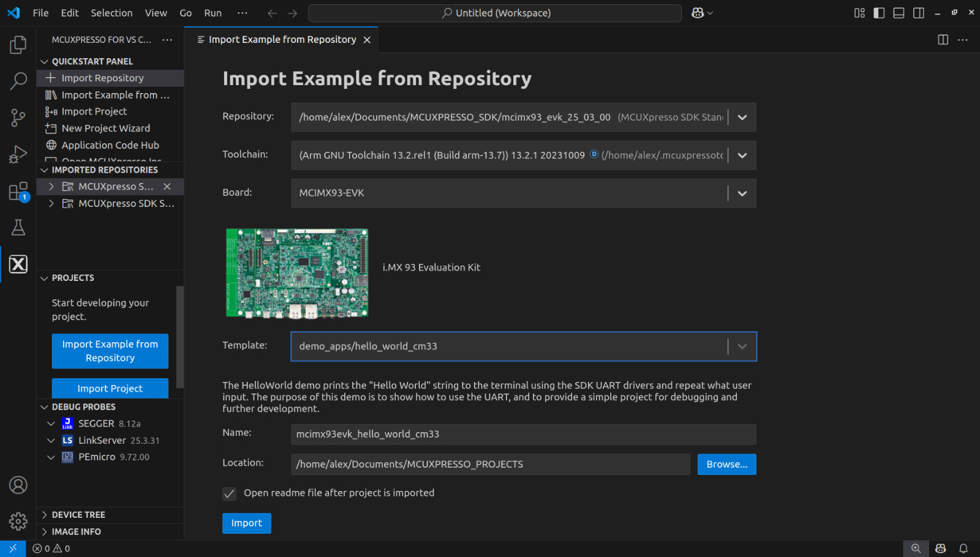Uncheck Open readme file after project is imported
The height and width of the screenshot is (557, 980).
pyautogui.click(x=228, y=493)
